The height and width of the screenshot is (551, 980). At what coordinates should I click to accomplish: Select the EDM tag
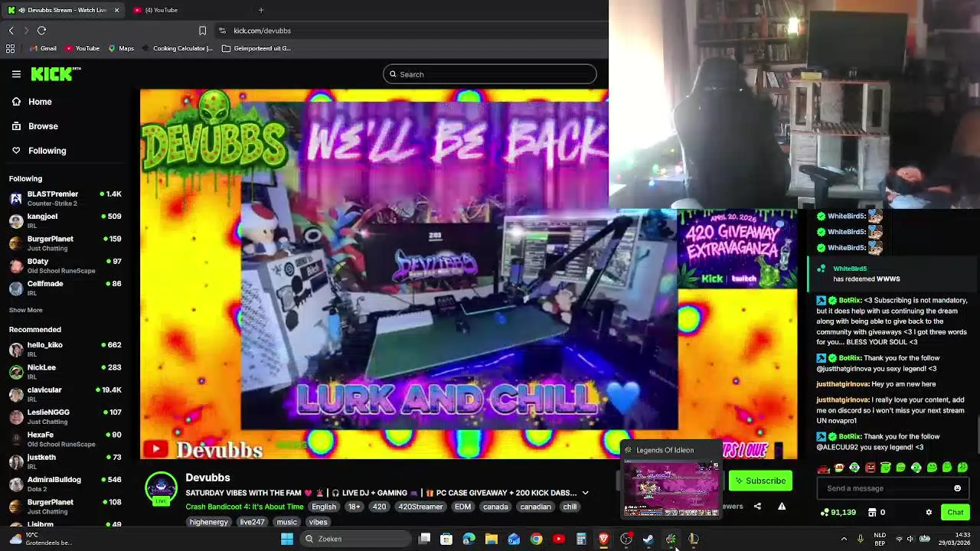(462, 507)
